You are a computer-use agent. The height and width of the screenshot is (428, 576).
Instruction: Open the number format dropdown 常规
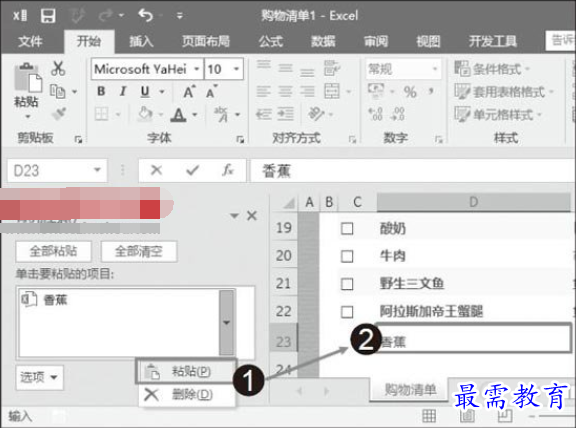[435, 69]
